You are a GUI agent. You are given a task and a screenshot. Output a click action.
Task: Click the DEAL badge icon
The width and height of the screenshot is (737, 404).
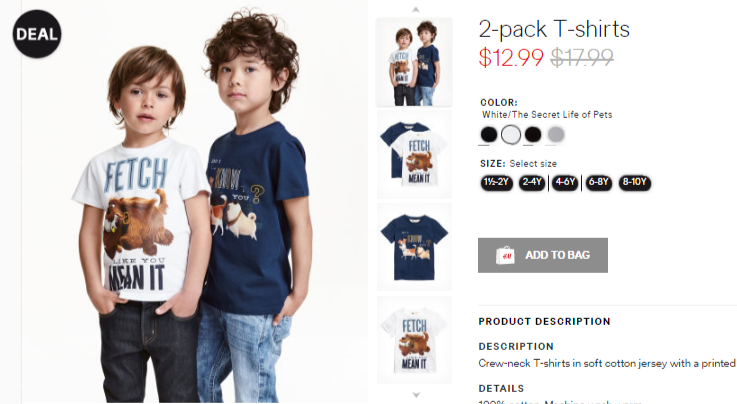(37, 34)
